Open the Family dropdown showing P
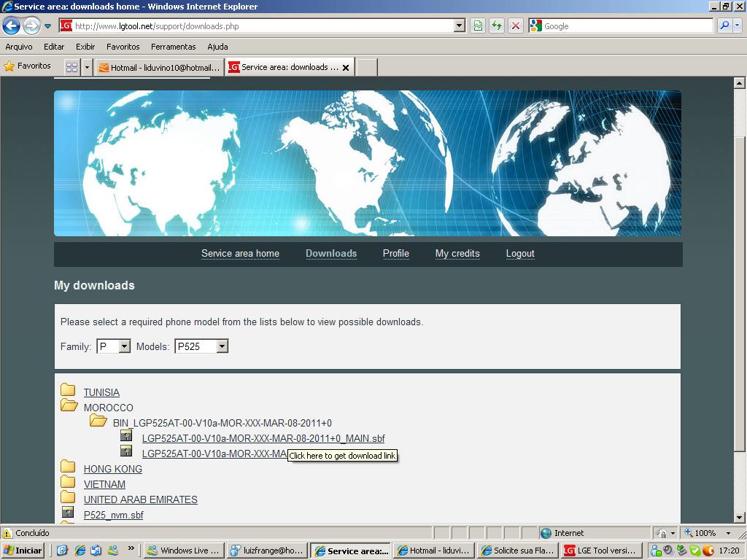This screenshot has height=560, width=747. tap(113, 346)
